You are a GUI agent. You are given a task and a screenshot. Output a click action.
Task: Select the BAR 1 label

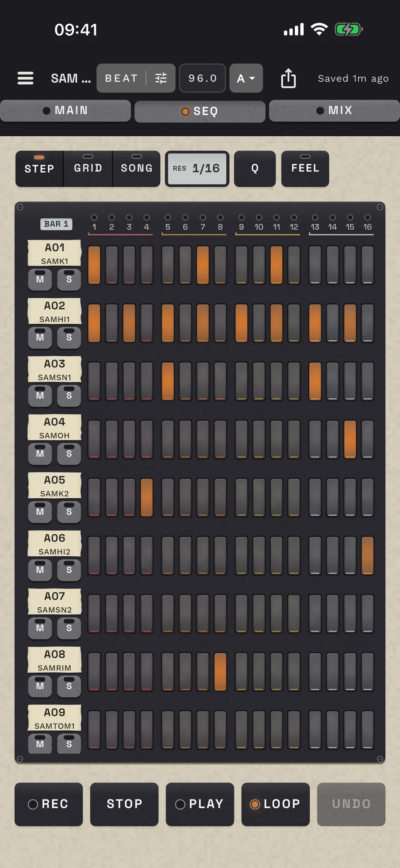coord(56,224)
